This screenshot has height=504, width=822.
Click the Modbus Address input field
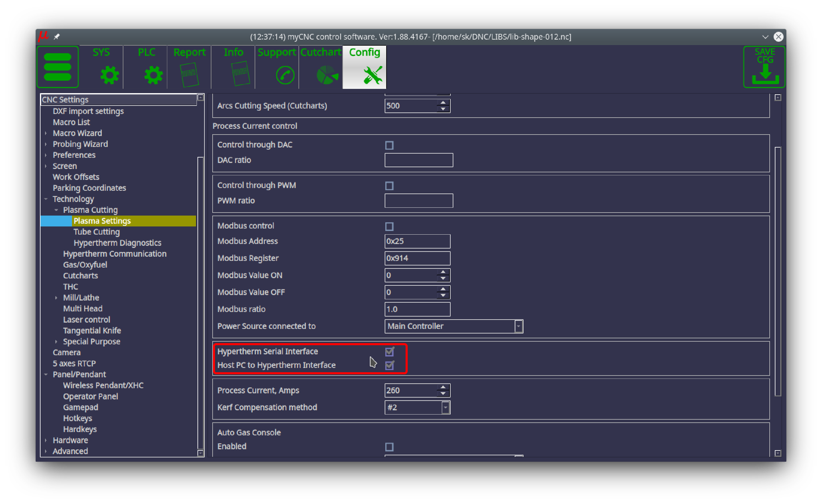[417, 241]
